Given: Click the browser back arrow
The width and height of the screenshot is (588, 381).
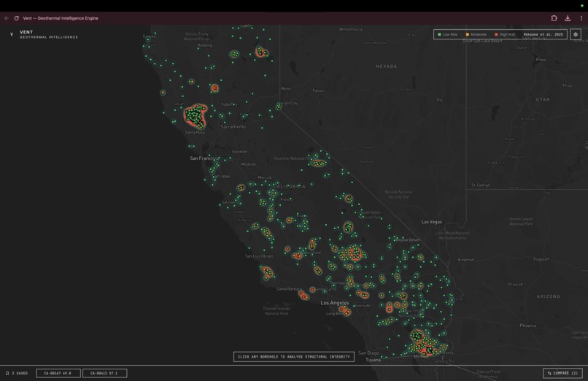Looking at the screenshot, I should pyautogui.click(x=7, y=18).
